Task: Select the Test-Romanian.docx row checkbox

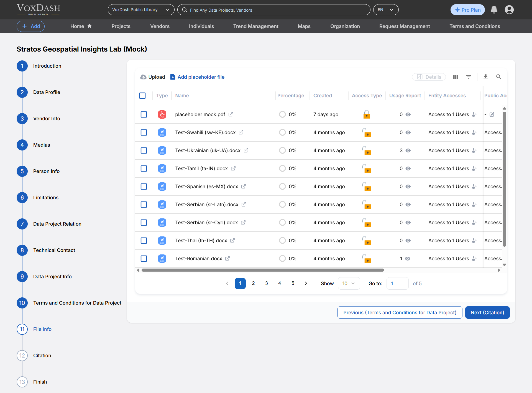Action: click(144, 259)
